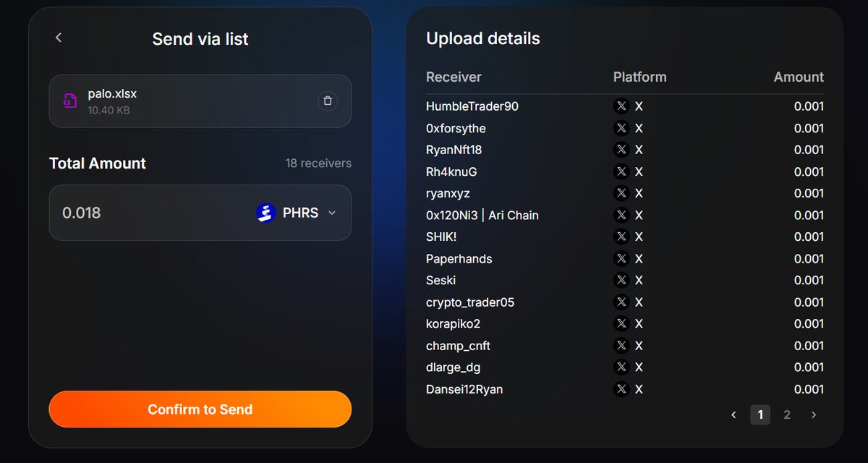Select receiver SHIK!
The image size is (868, 463).
443,237
